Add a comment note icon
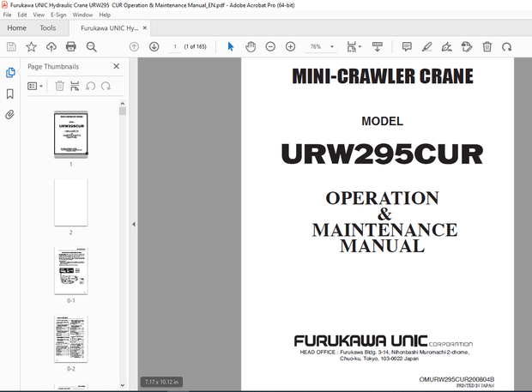The width and height of the screenshot is (532, 392). pos(407,47)
